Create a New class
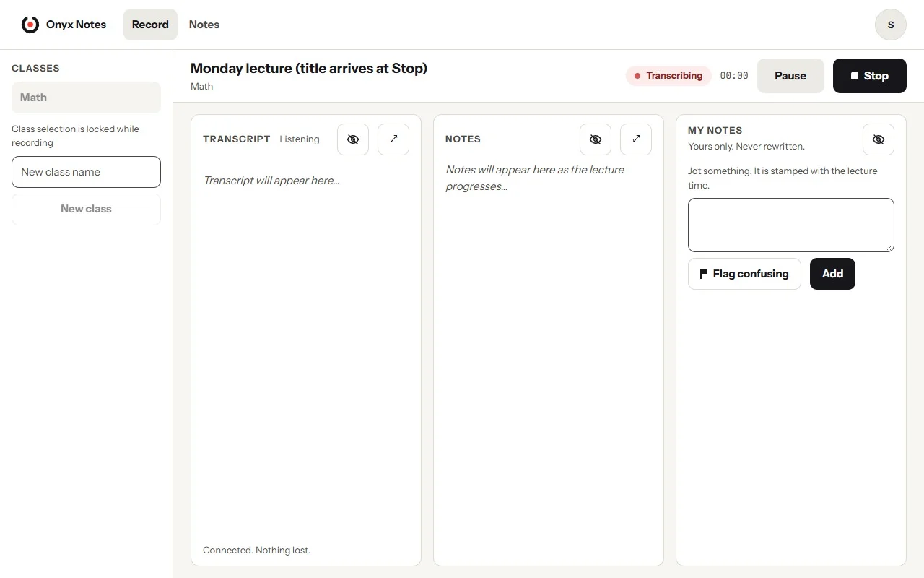924x578 pixels. tap(86, 209)
